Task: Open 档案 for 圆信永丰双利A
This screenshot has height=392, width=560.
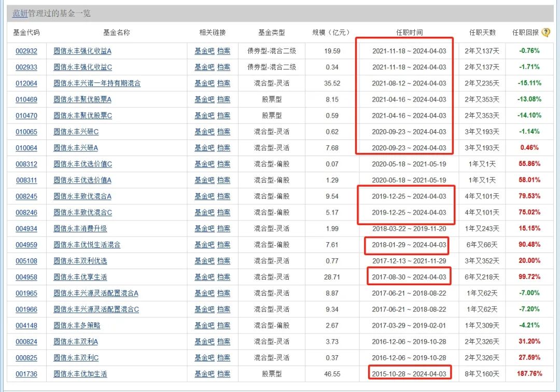Action: pyautogui.click(x=224, y=342)
